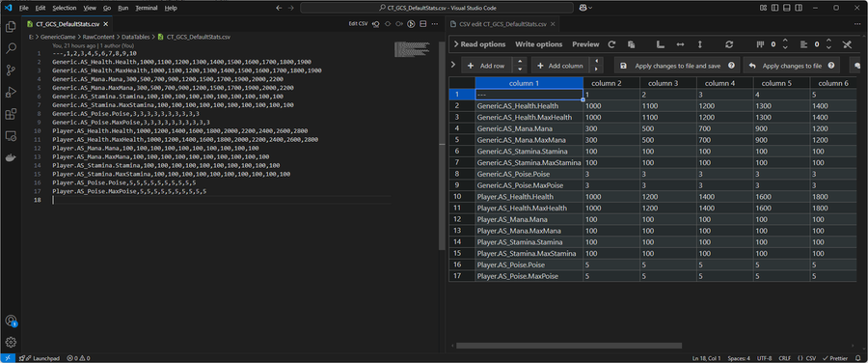868x363 pixels.
Task: Open notifications bell in status bar
Action: (859, 358)
